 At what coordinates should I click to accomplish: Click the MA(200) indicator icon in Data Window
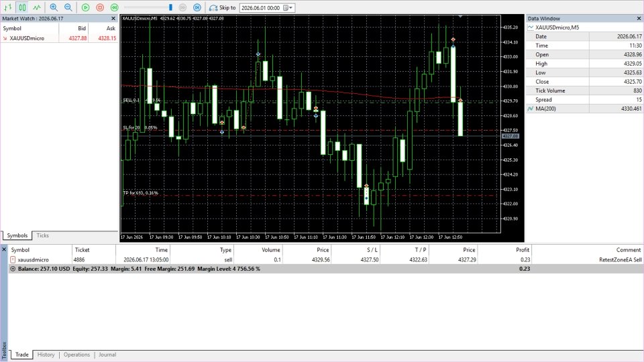tap(530, 109)
